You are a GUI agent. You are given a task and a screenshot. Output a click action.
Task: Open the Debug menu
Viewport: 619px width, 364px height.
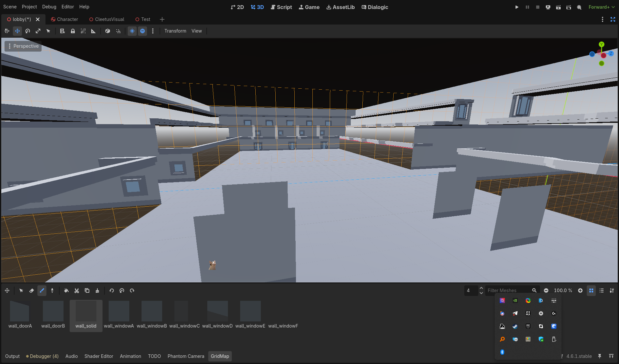pos(49,7)
